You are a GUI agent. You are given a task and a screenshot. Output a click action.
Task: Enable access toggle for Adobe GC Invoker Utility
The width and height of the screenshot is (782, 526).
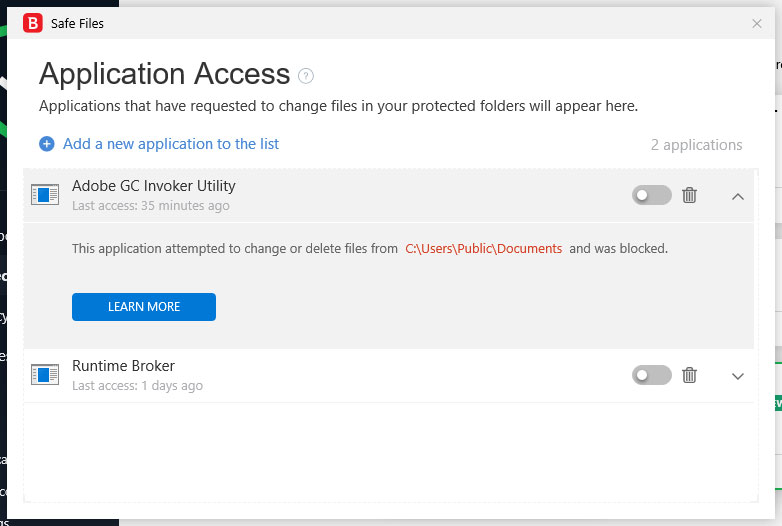pos(651,195)
